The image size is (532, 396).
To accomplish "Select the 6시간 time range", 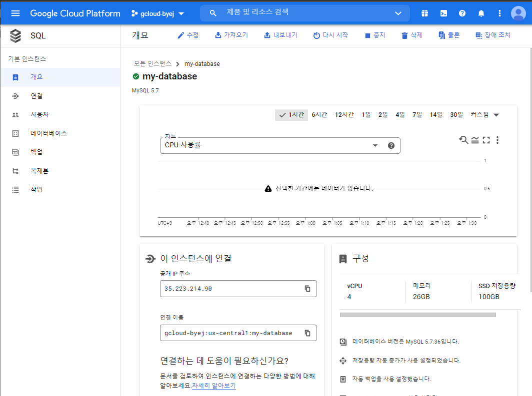I will (319, 115).
